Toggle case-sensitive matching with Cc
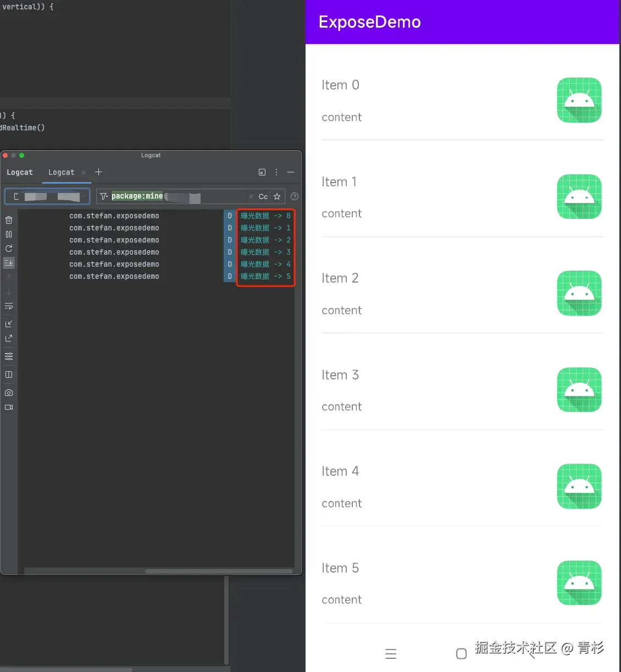621x672 pixels. [x=263, y=196]
